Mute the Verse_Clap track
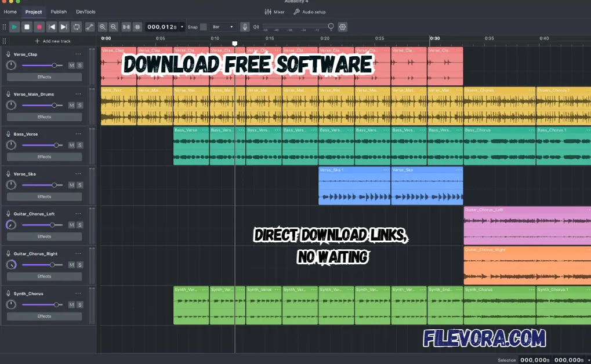591x364 pixels. (71, 65)
